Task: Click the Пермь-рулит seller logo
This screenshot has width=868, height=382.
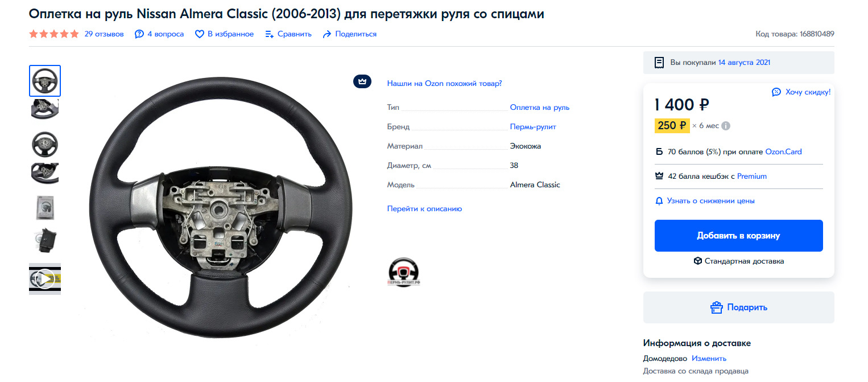Action: tap(404, 272)
